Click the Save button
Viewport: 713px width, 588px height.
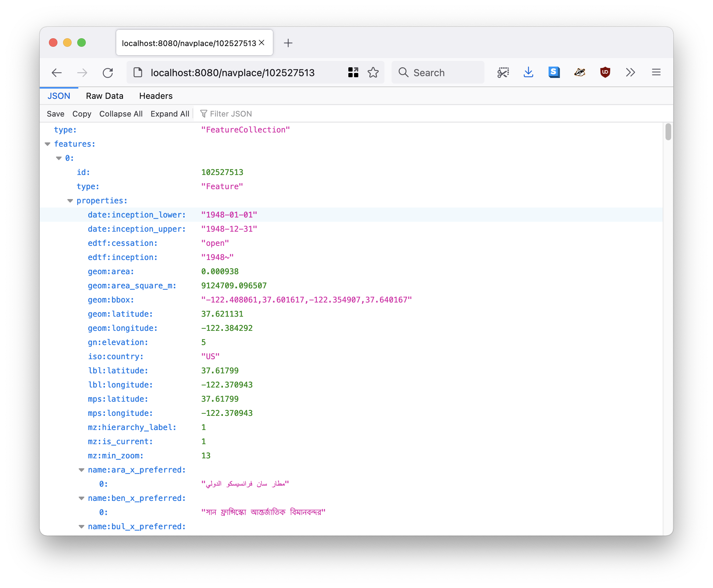click(x=56, y=114)
